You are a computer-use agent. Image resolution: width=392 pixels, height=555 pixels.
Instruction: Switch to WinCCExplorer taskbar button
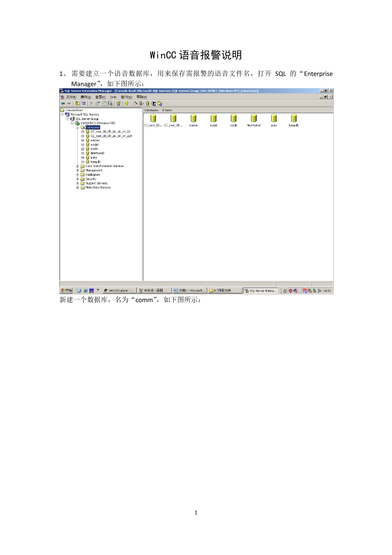point(119,291)
